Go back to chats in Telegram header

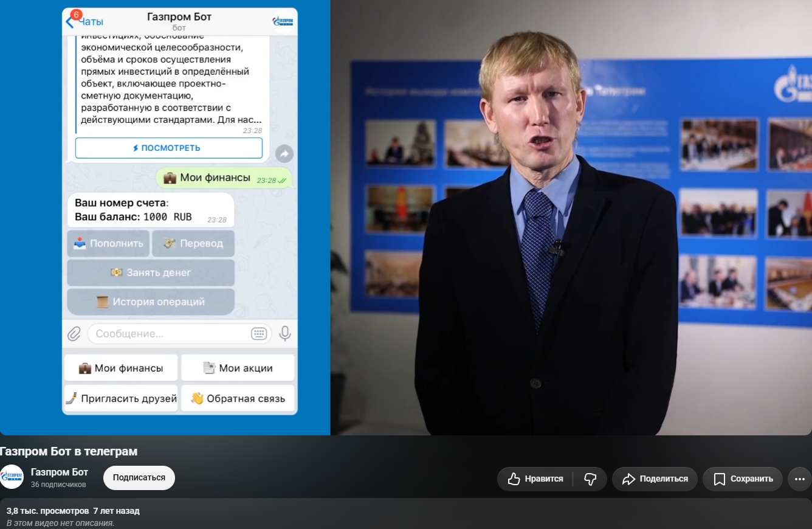84,21
